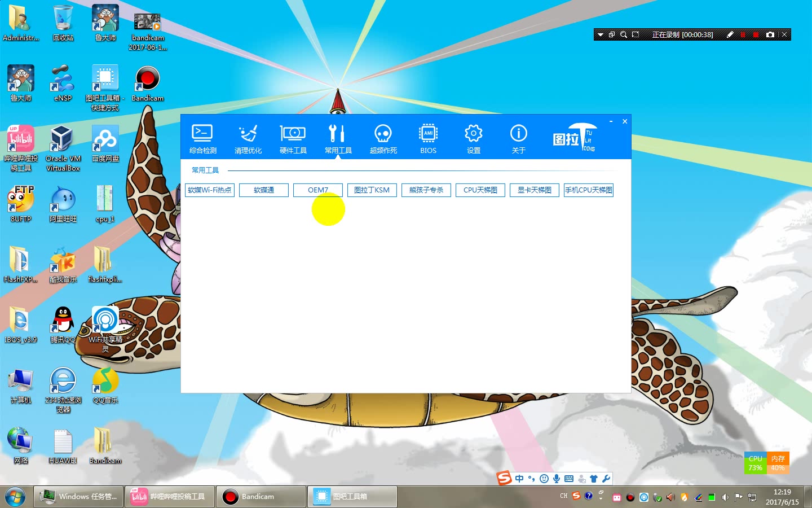The width and height of the screenshot is (812, 508).
Task: Select the 阿里旺旺 desktop icon
Action: [63, 204]
